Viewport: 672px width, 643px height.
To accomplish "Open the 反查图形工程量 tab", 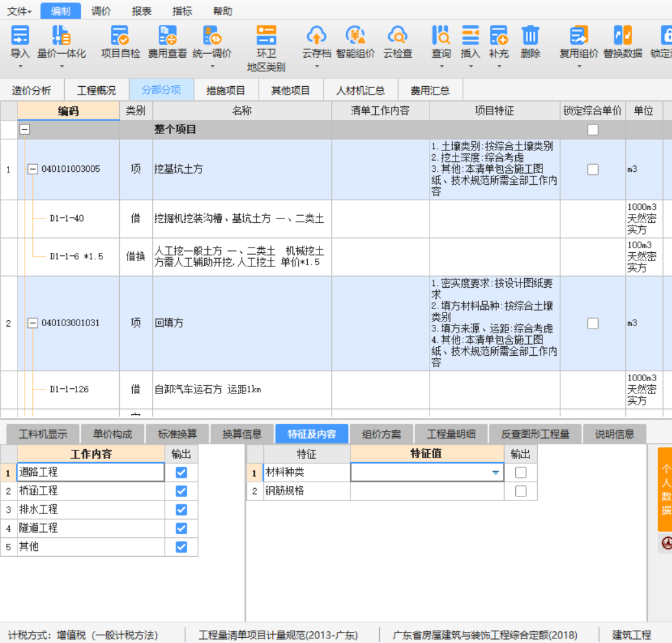I will point(535,434).
